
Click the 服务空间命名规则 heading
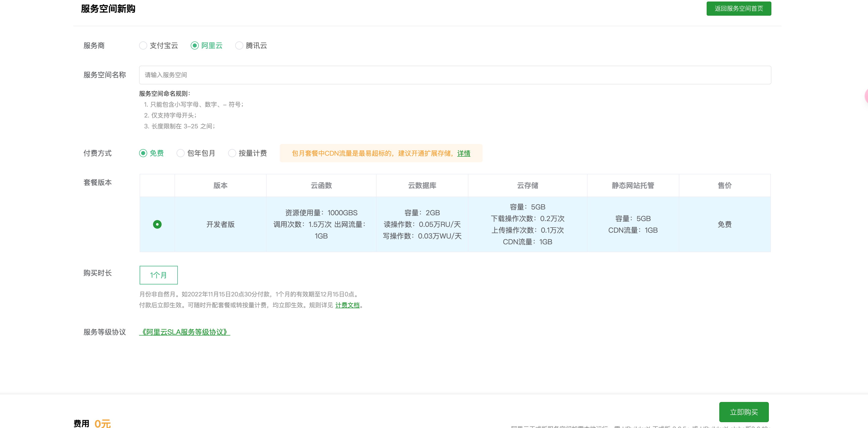point(164,94)
